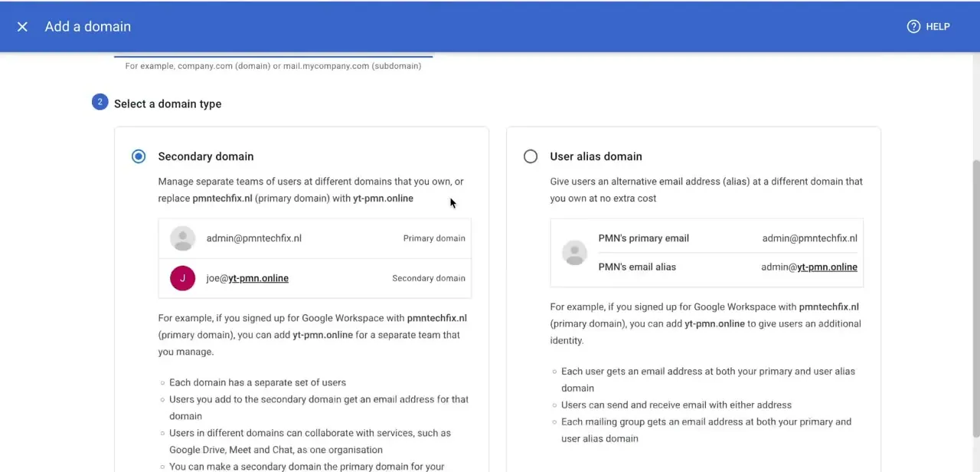Click the 'User alias domain' card heading
Viewport: 980px width, 472px height.
click(x=596, y=156)
